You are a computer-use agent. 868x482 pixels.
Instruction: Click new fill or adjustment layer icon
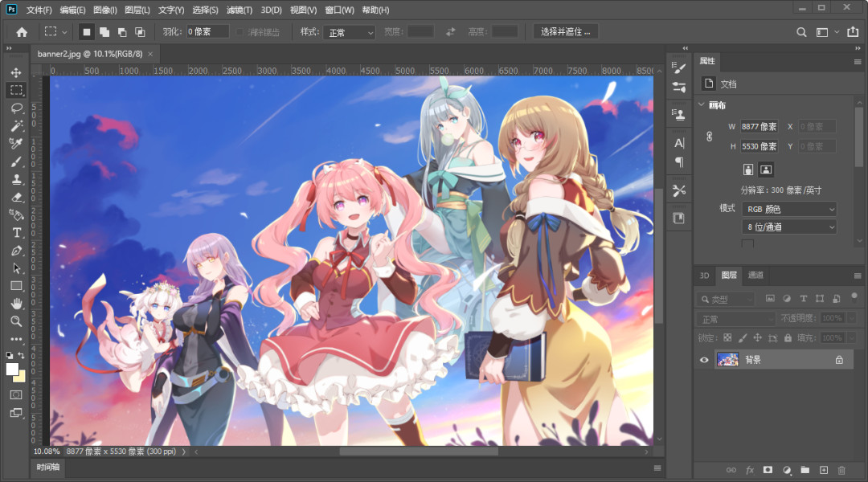pyautogui.click(x=787, y=470)
